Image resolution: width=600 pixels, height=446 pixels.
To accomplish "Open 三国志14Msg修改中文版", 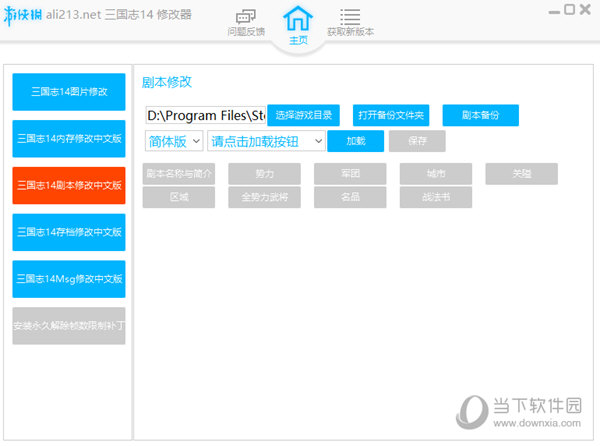I will click(69, 279).
